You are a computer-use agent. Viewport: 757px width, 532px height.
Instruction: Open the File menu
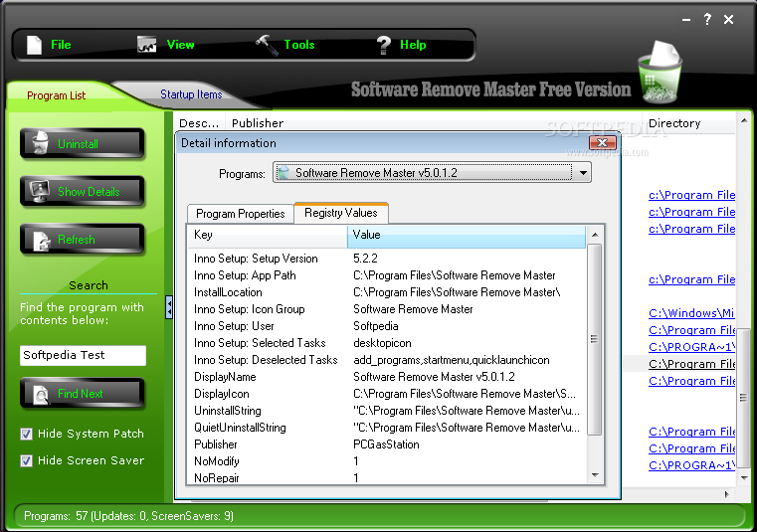point(61,45)
